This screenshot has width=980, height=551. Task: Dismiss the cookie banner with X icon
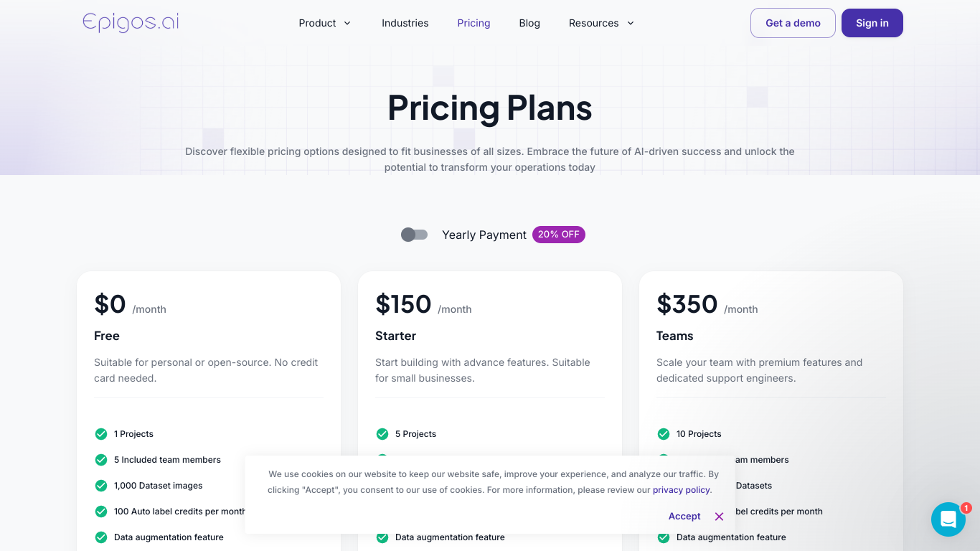[719, 517]
